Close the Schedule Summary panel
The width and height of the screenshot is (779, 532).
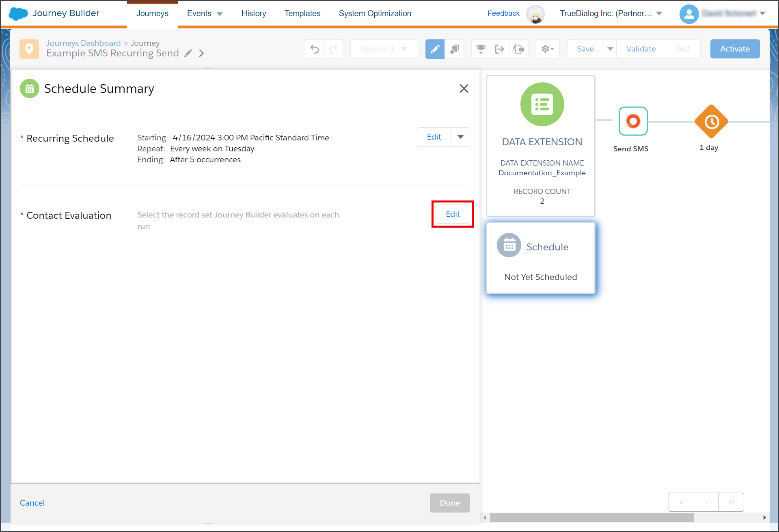pyautogui.click(x=464, y=88)
